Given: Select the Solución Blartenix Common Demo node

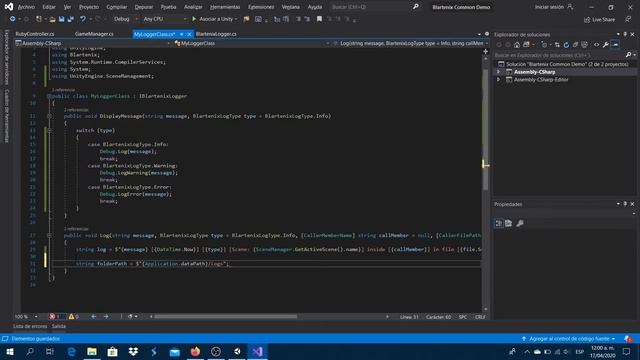Looking at the screenshot, I should (x=563, y=64).
